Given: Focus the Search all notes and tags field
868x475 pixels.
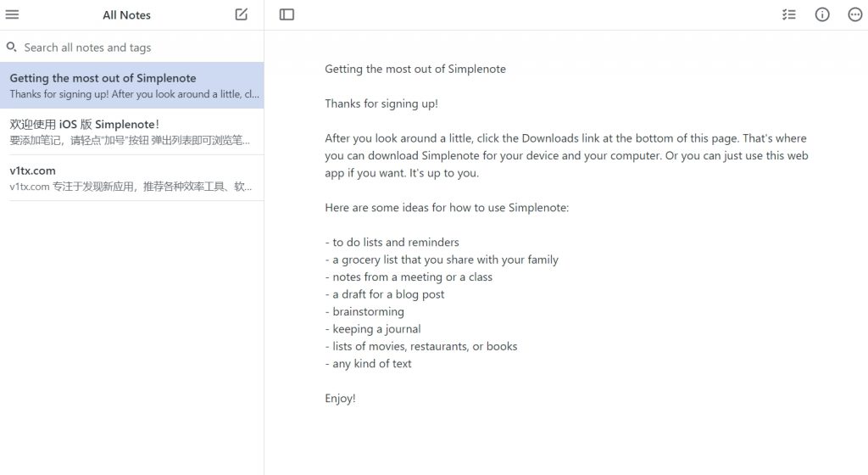Looking at the screenshot, I should click(x=131, y=47).
